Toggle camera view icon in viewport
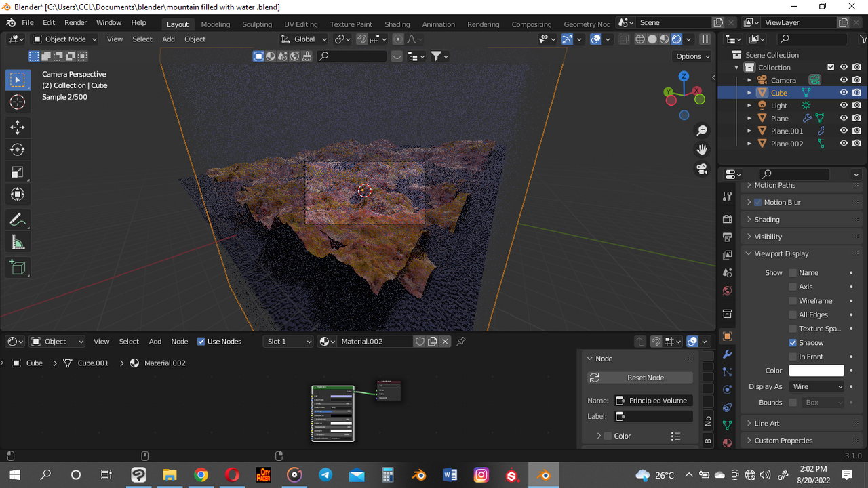This screenshot has width=868, height=488. click(702, 169)
